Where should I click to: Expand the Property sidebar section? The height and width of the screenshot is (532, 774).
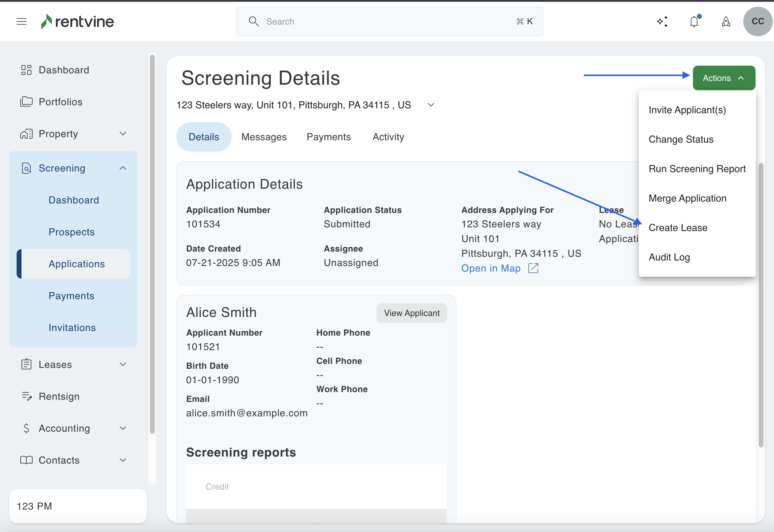(x=123, y=134)
